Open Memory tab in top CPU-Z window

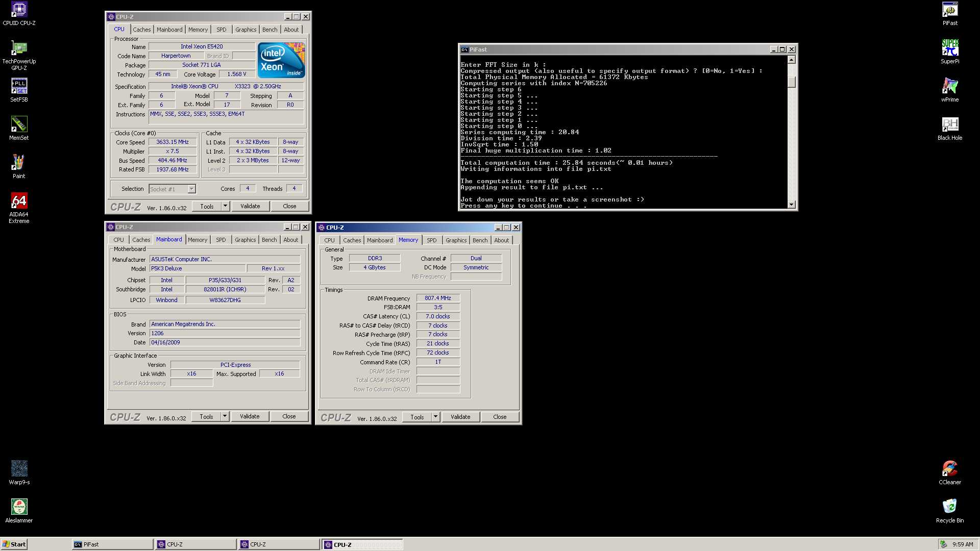point(198,30)
